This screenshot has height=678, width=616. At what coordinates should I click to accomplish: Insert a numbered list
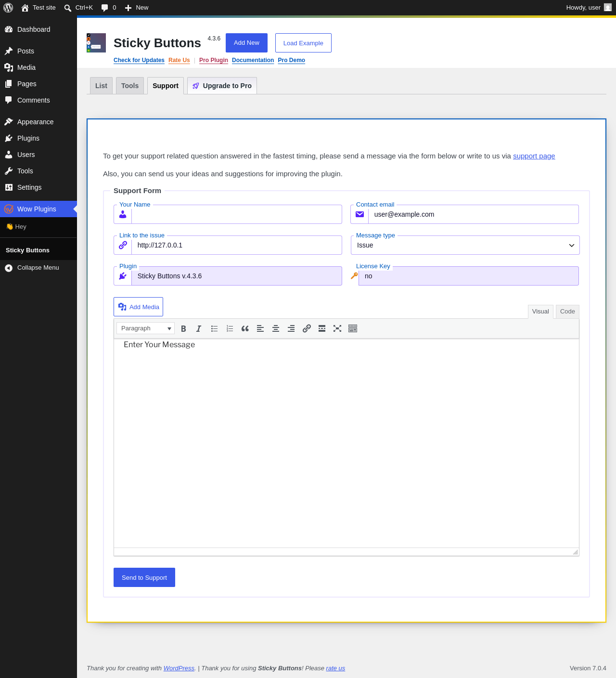click(230, 328)
